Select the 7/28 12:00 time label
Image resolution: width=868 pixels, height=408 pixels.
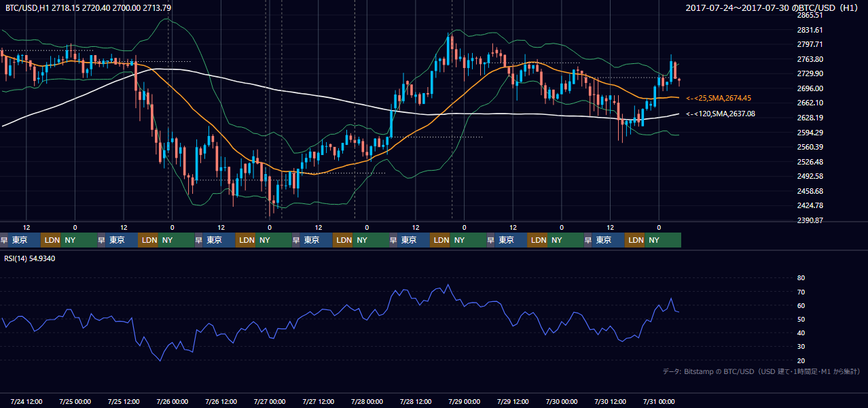click(x=416, y=401)
